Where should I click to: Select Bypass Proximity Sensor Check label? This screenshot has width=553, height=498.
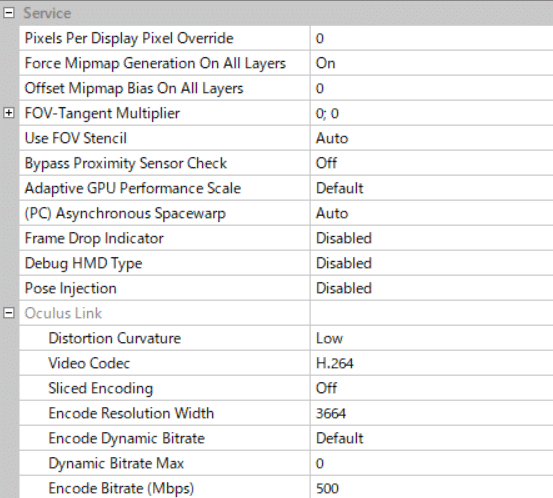click(126, 164)
